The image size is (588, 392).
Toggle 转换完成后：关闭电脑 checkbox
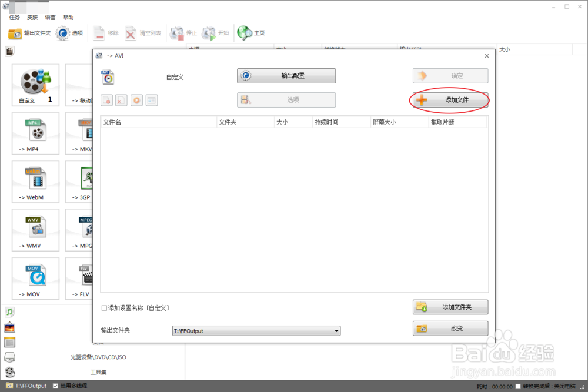pos(518,386)
